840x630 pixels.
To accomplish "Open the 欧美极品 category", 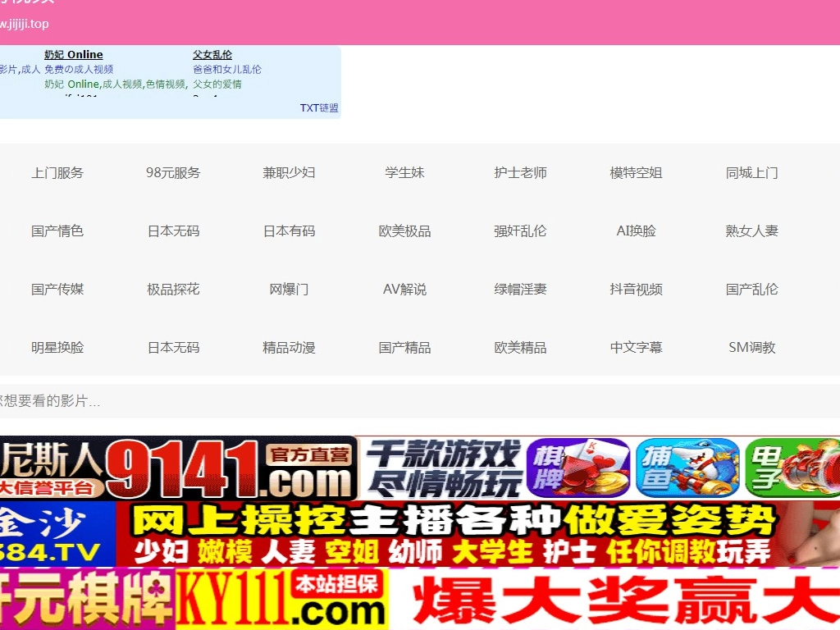I will (x=404, y=231).
